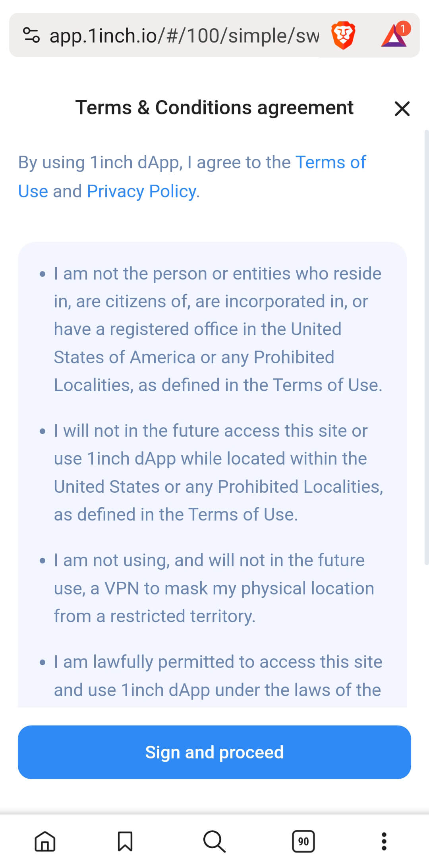The width and height of the screenshot is (429, 868).
Task: Tap the clause about using a VPN
Action: [214, 588]
